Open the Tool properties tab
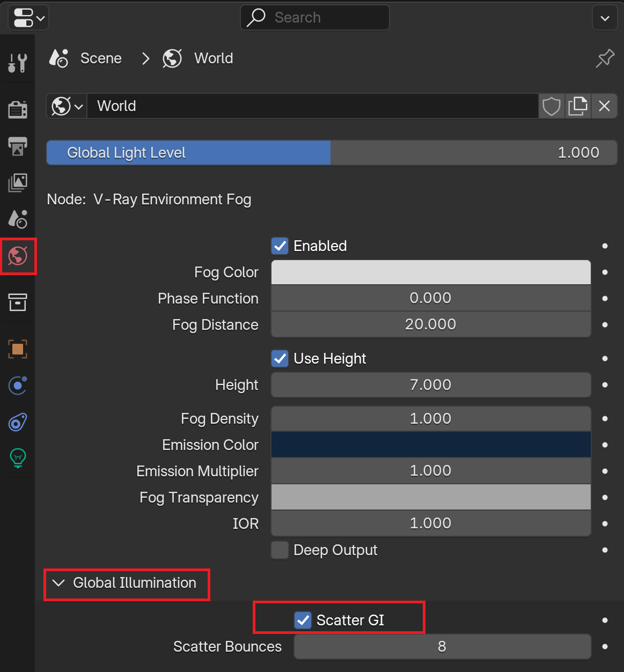624x672 pixels. 18,62
